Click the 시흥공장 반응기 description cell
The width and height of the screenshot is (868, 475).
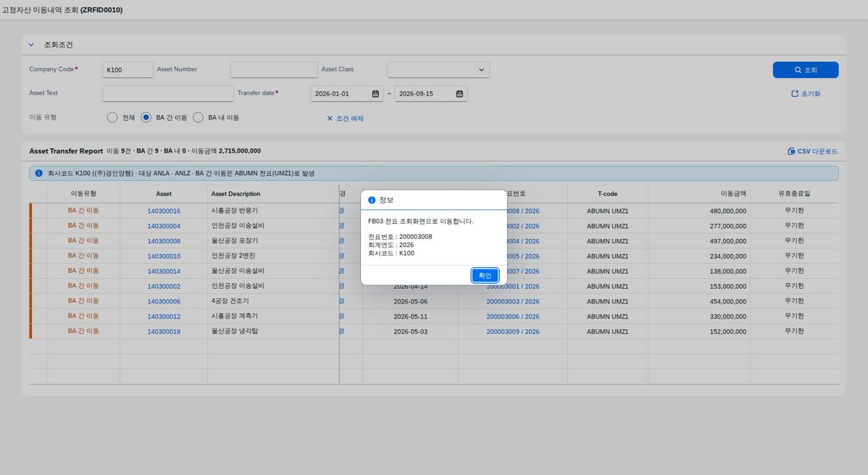click(273, 211)
